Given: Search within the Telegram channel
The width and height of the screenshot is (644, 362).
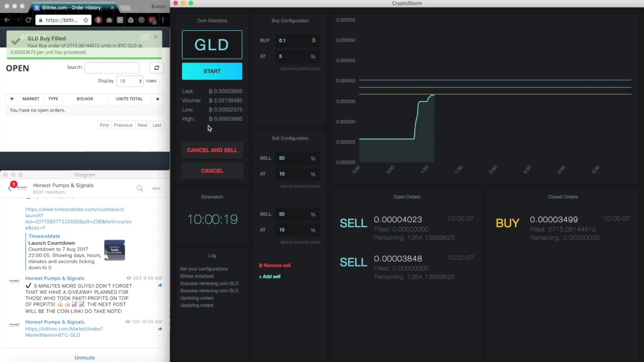Looking at the screenshot, I should point(140,189).
